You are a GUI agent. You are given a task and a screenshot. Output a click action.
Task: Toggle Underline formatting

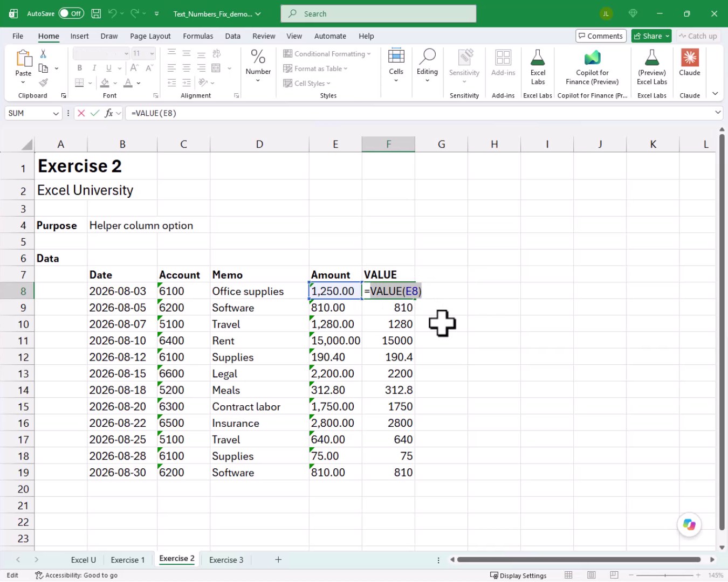pyautogui.click(x=109, y=68)
